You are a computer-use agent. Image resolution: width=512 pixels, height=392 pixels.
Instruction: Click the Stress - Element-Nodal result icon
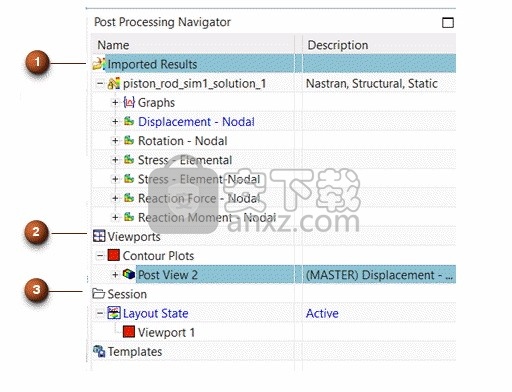(x=129, y=179)
